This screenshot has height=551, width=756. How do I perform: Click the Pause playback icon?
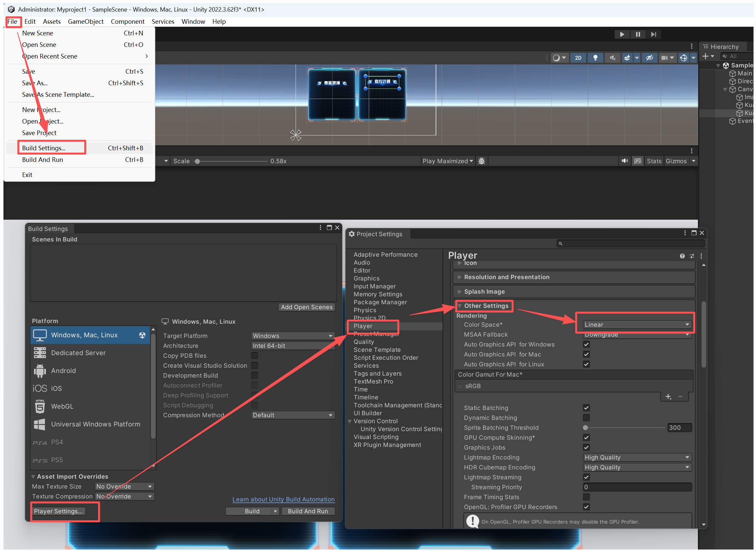coord(638,34)
